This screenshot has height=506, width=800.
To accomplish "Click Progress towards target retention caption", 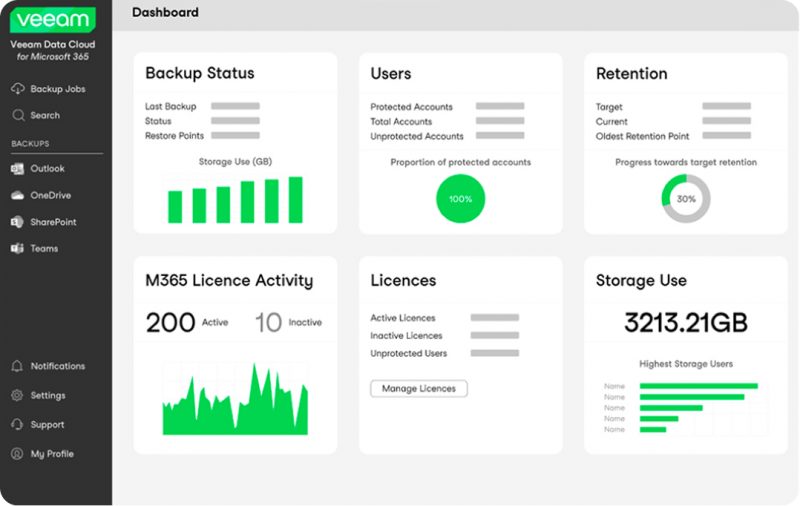I will (x=686, y=162).
